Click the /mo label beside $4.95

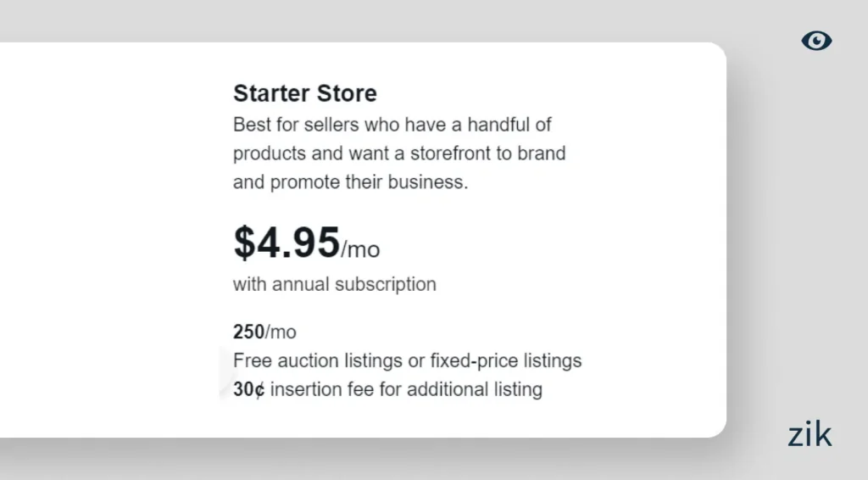[x=360, y=249]
